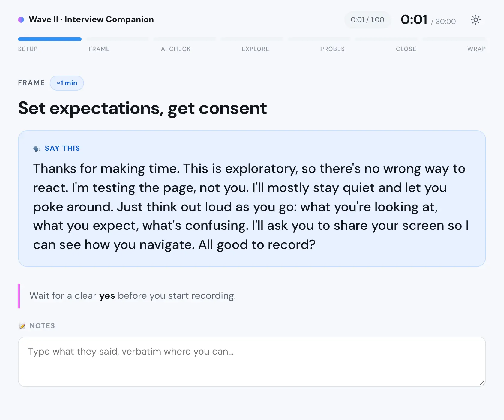Click the FRAME section label above heading
This screenshot has height=420, width=504.
click(31, 83)
